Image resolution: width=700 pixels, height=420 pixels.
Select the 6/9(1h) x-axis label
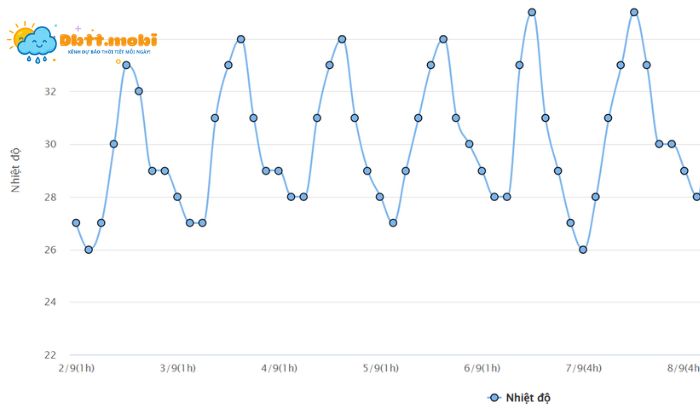[482, 368]
